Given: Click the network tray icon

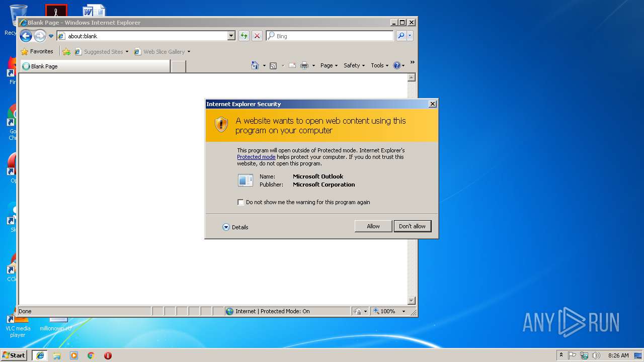Looking at the screenshot, I should [x=584, y=355].
